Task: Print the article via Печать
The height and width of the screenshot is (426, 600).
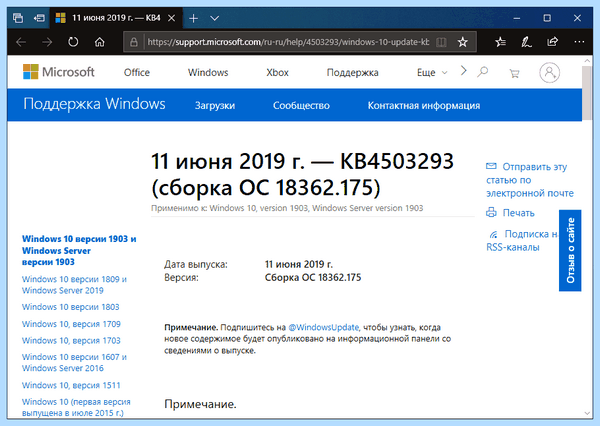Action: tap(510, 212)
